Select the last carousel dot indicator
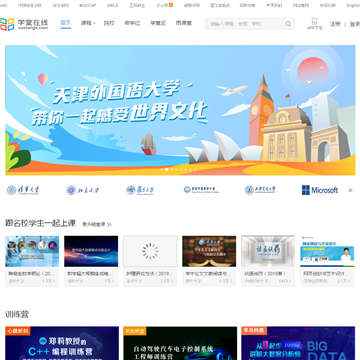Viewport: 360px width, 360px height. (195, 170)
